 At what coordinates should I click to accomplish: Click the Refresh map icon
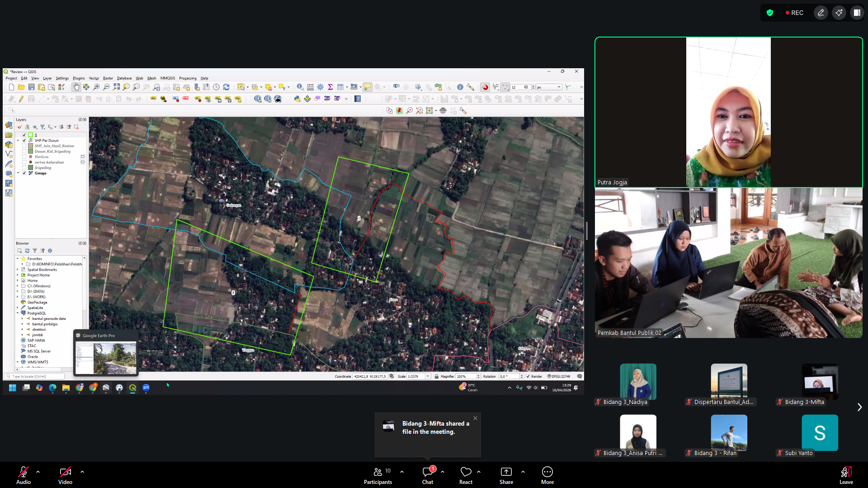(226, 87)
